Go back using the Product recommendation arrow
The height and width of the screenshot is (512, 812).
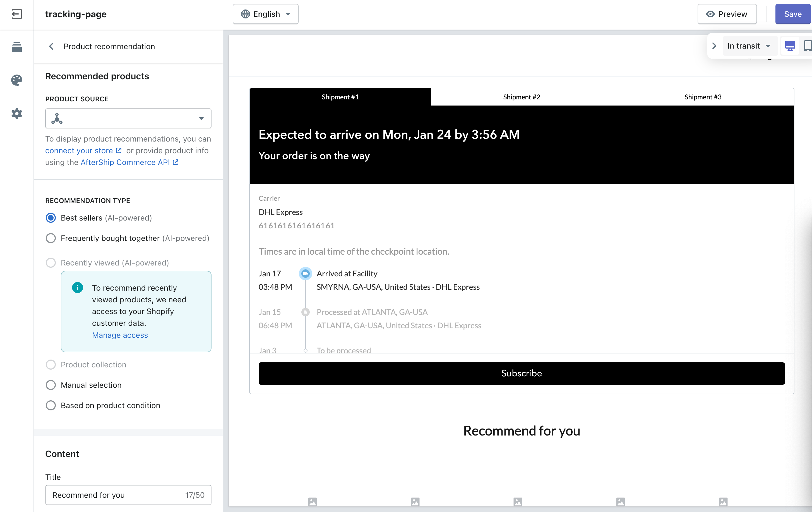pos(51,46)
